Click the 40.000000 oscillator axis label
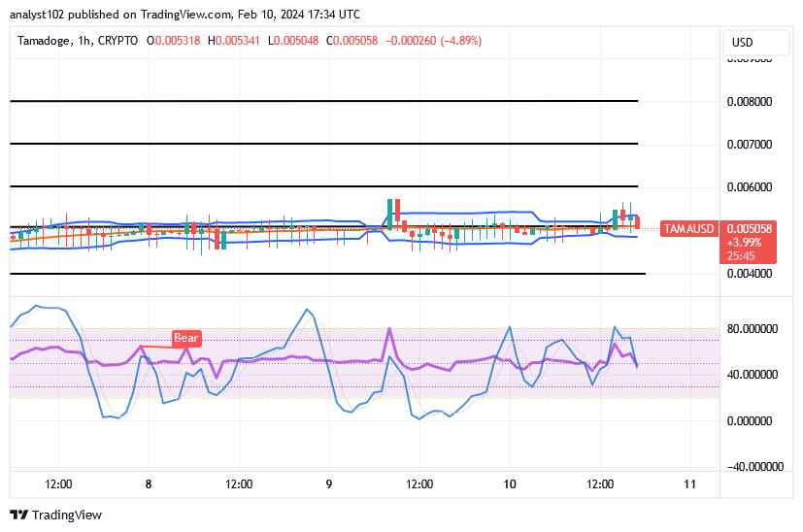The image size is (803, 532). 753,375
